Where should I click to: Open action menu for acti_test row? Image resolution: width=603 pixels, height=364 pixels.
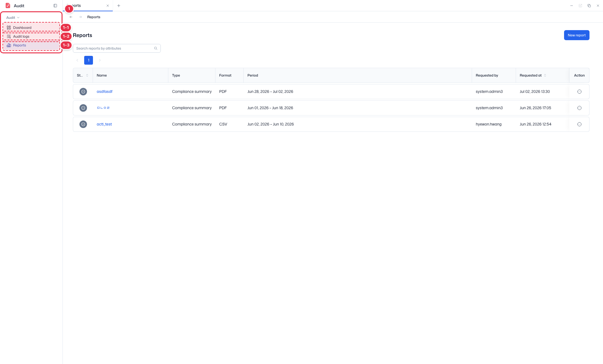(x=579, y=124)
